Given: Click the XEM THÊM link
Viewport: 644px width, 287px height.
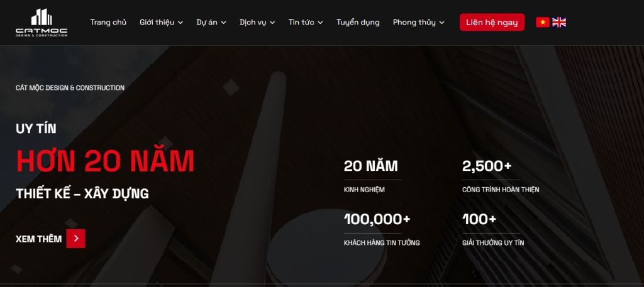Looking at the screenshot, I should 38,239.
